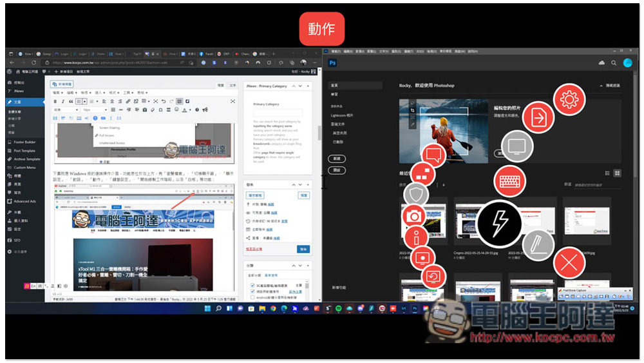Click 新增媒體 add media button
This screenshot has height=363, width=644.
62,84
